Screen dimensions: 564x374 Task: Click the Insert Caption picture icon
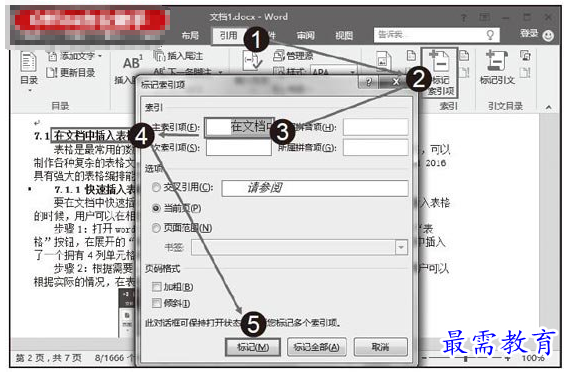coord(383,60)
